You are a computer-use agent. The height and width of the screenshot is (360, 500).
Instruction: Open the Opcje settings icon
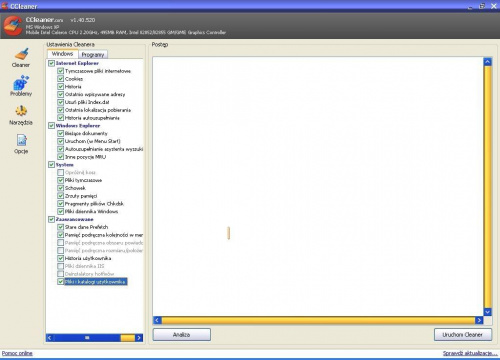pyautogui.click(x=21, y=144)
